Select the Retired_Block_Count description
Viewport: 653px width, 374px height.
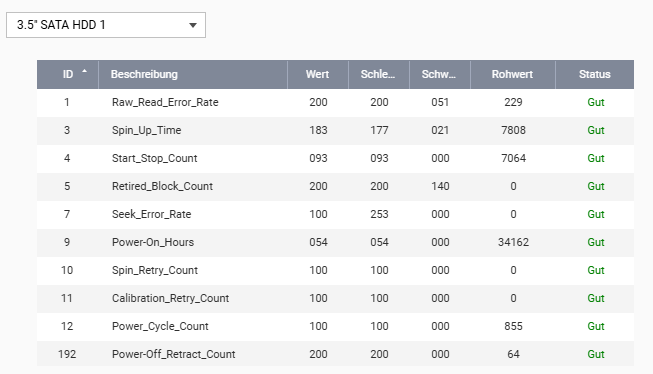[162, 186]
